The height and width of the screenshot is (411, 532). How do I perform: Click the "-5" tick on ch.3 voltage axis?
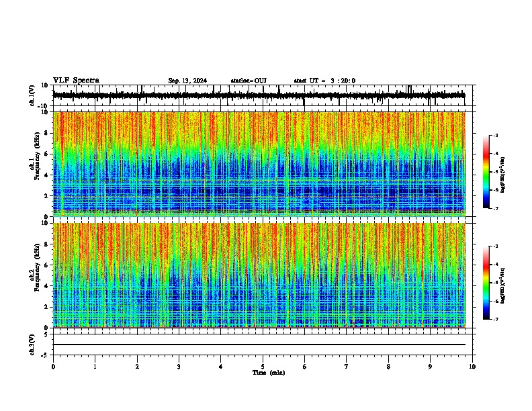pos(46,355)
